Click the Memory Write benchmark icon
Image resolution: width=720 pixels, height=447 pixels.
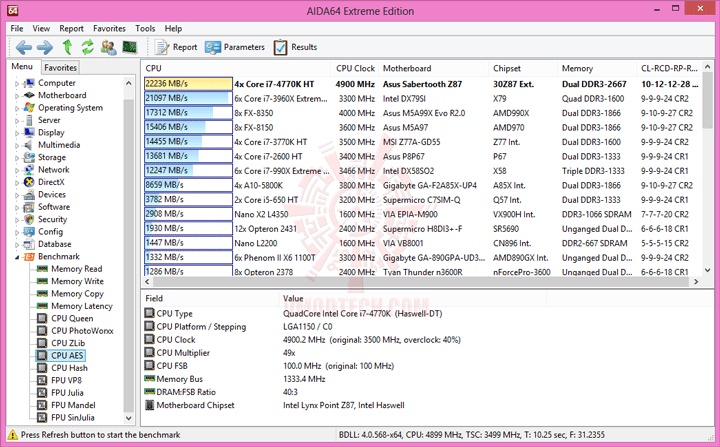coord(42,281)
